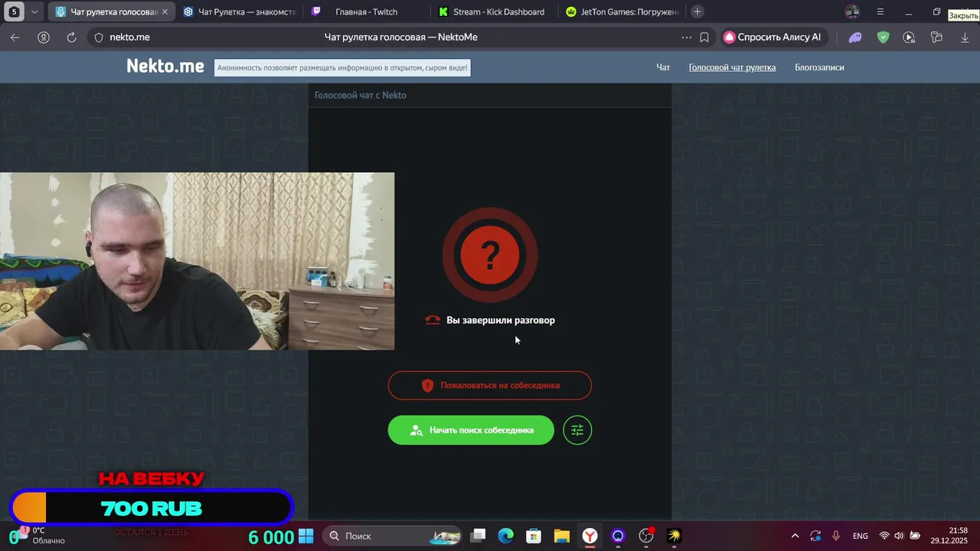Click the red question mark avatar
Screen dimensions: 980x551
[x=490, y=255]
